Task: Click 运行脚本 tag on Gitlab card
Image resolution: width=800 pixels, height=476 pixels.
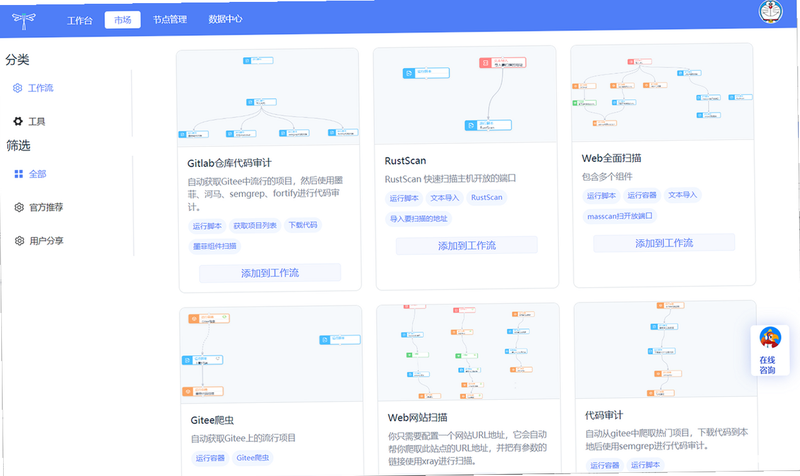Action: [x=207, y=226]
